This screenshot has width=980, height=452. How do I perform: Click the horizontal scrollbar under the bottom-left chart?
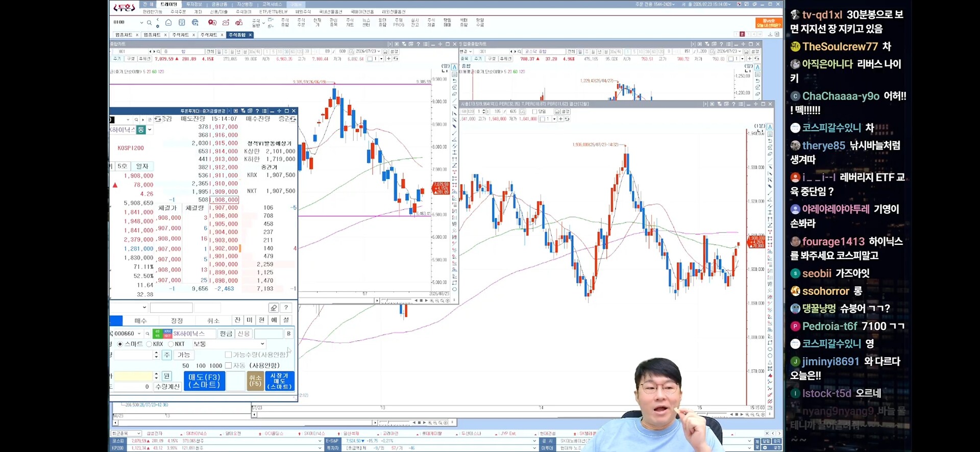tap(245, 423)
